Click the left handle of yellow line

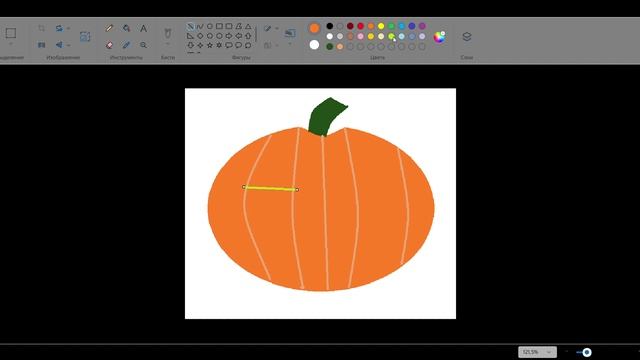(x=244, y=187)
